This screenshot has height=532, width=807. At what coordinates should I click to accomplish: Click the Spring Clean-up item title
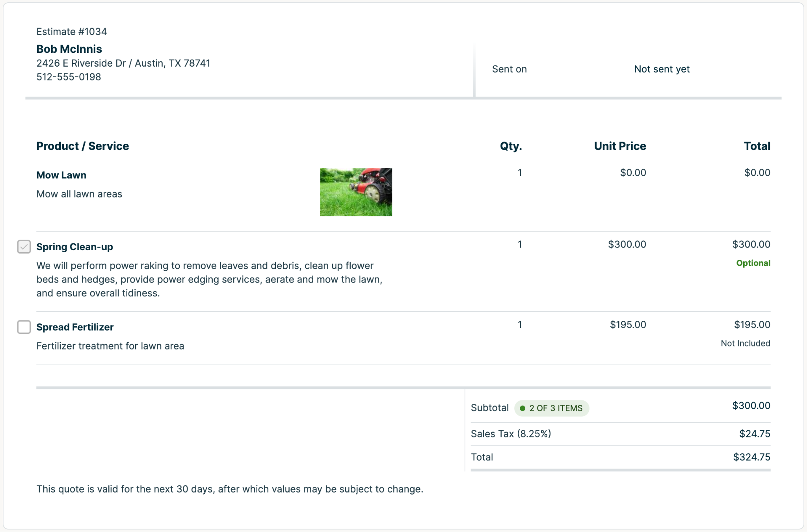75,247
